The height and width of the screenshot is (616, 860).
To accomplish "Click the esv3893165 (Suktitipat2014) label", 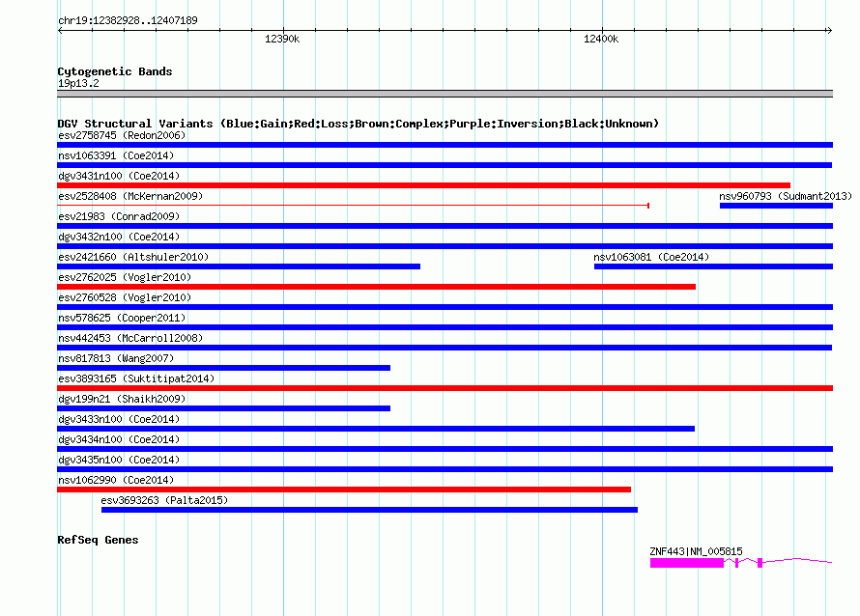I will (136, 378).
